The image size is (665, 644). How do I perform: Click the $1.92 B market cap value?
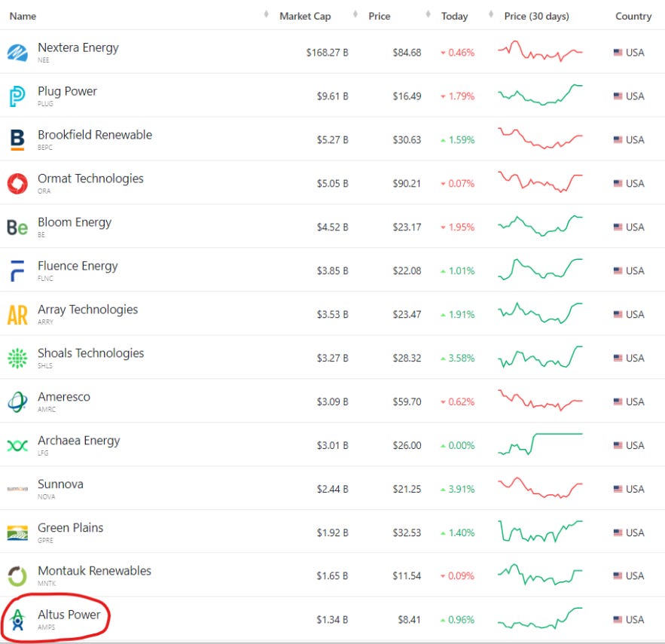click(333, 533)
